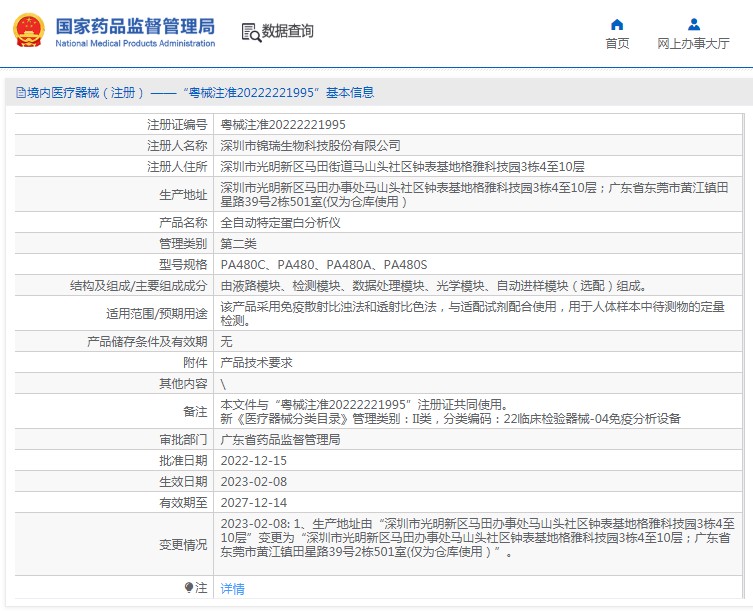Click the 生产地址 address value
Screen dimensions: 753x611
[474, 195]
